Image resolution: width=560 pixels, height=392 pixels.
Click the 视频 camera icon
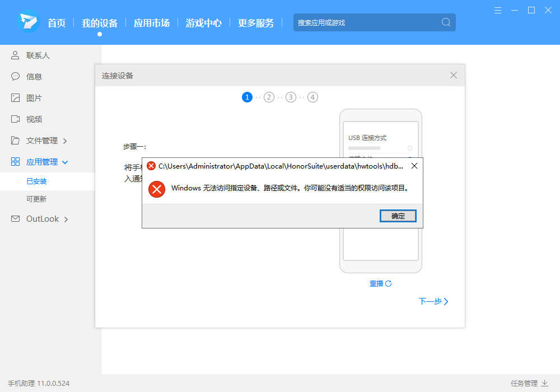(15, 119)
